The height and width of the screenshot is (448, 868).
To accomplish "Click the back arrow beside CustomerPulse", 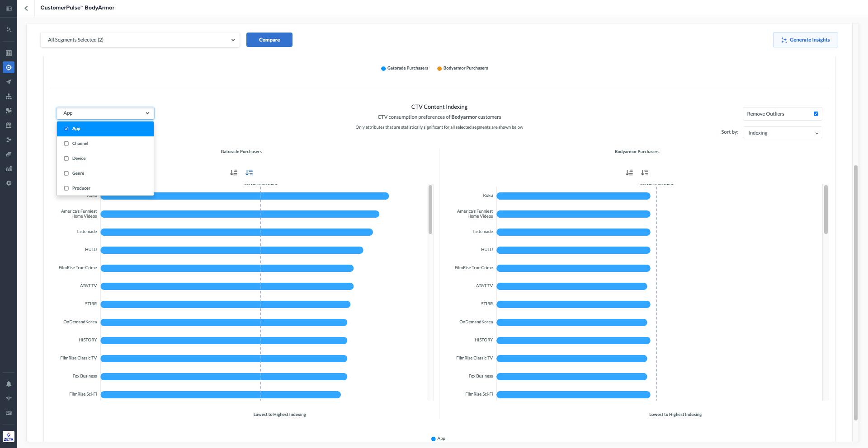I will pos(26,8).
